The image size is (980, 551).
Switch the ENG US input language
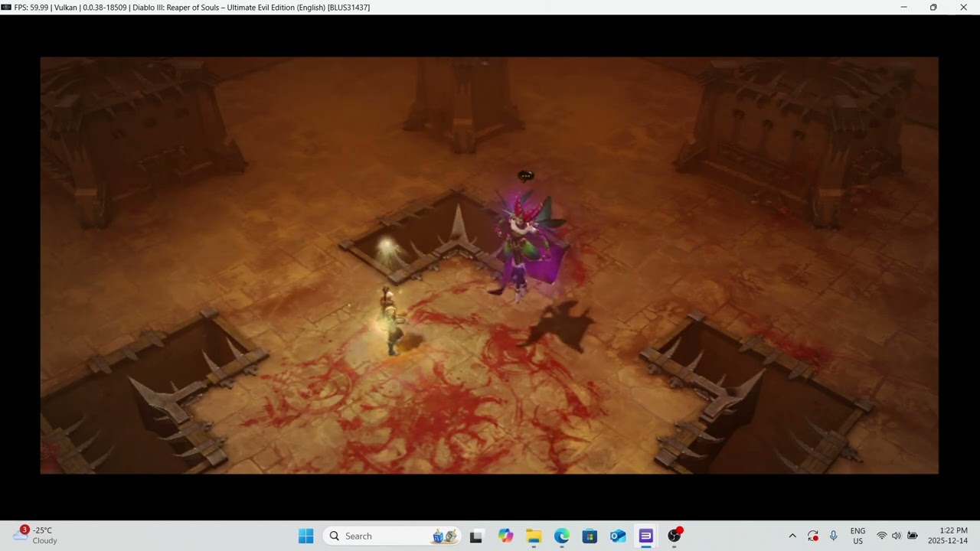point(857,536)
